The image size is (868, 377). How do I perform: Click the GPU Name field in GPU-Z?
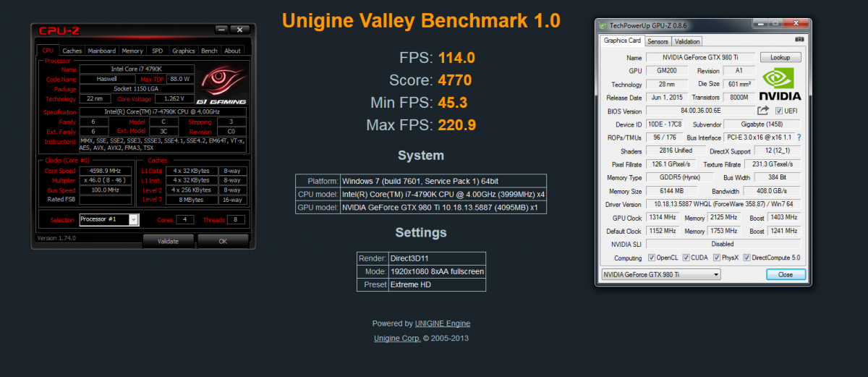click(x=699, y=57)
